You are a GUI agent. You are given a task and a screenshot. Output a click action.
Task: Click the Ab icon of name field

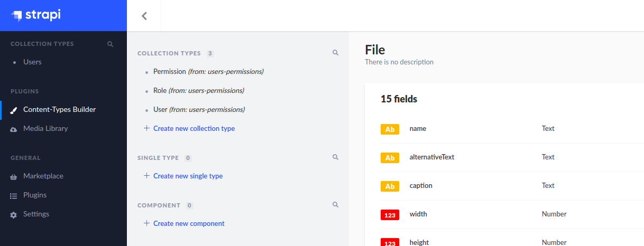(390, 129)
